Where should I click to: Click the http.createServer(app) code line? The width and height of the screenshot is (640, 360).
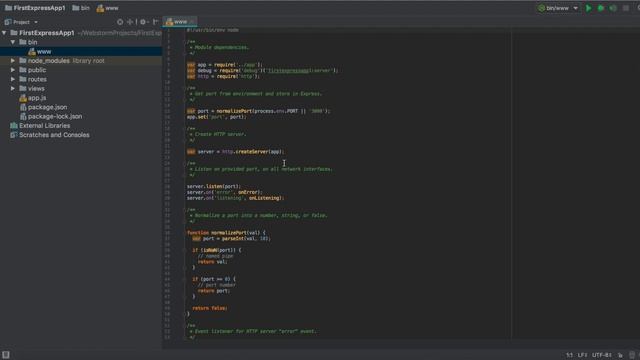click(x=236, y=152)
